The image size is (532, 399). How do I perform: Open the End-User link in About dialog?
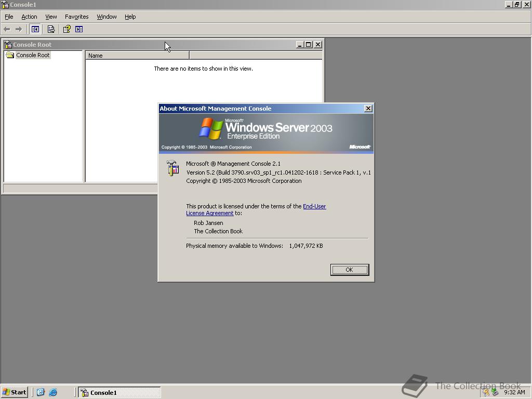[314, 206]
